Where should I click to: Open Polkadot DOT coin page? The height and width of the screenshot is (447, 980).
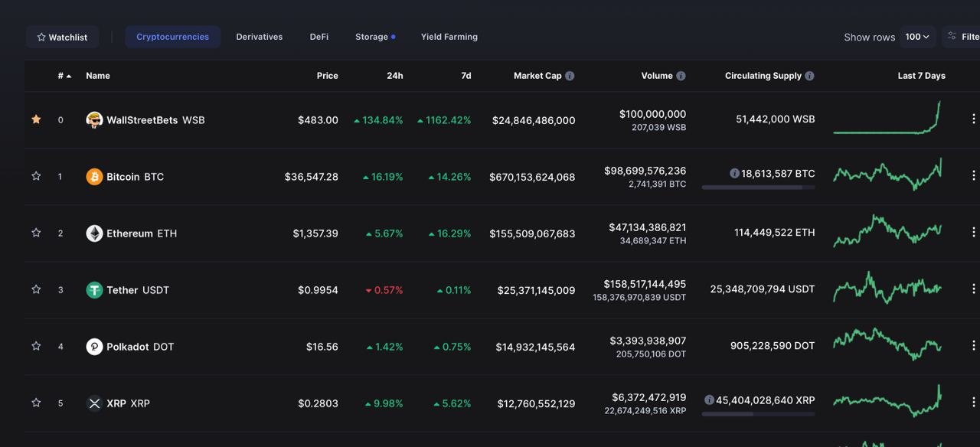pyautogui.click(x=140, y=347)
